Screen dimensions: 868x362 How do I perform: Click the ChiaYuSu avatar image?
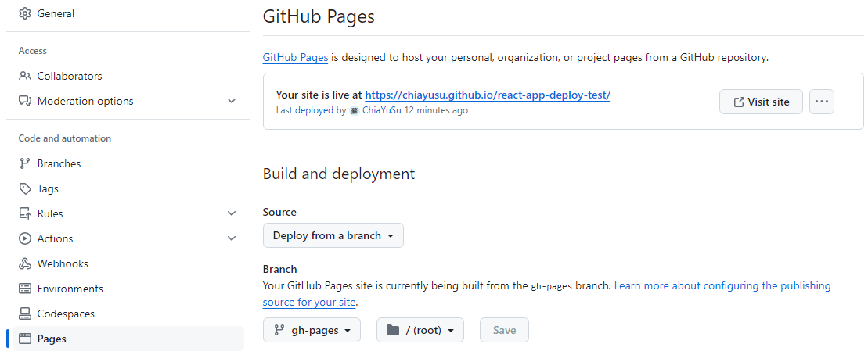[355, 110]
